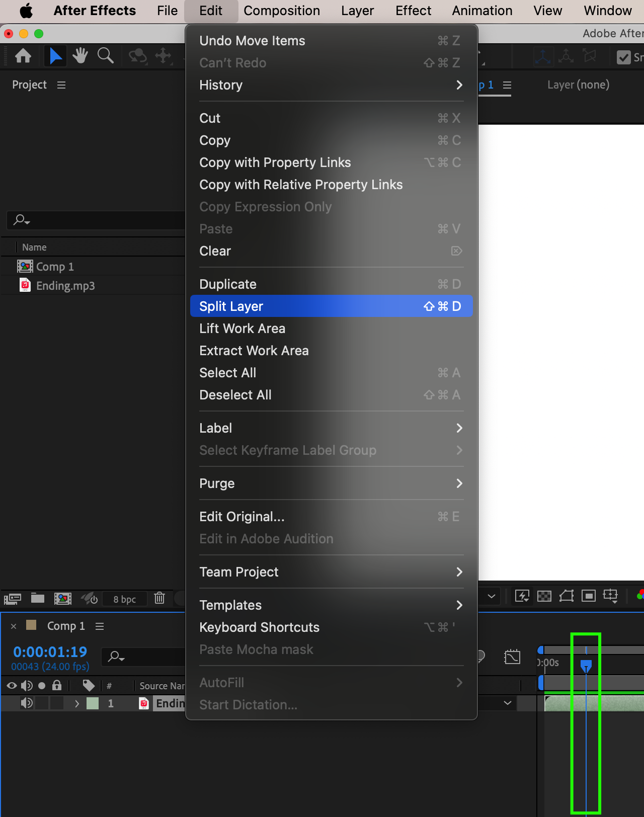644x817 pixels.
Task: Toggle the transparency grid
Action: (x=544, y=596)
